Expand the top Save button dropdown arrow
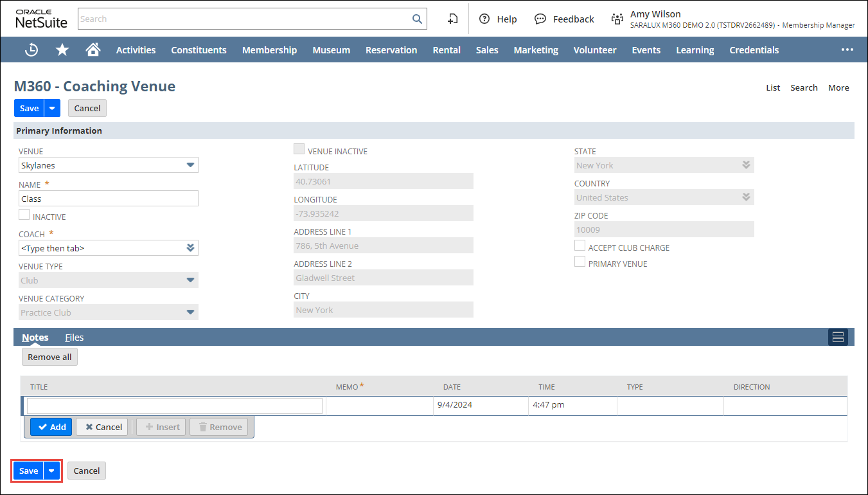This screenshot has width=868, height=495. pyautogui.click(x=52, y=108)
